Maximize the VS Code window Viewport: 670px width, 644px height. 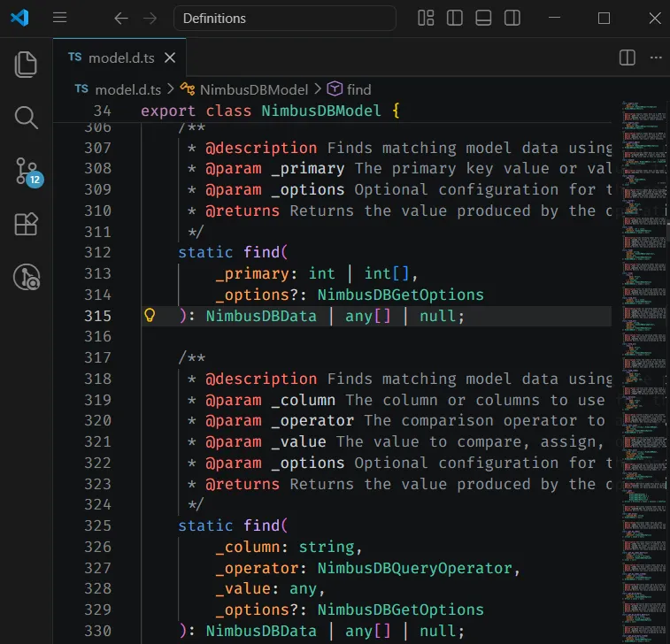click(x=604, y=18)
